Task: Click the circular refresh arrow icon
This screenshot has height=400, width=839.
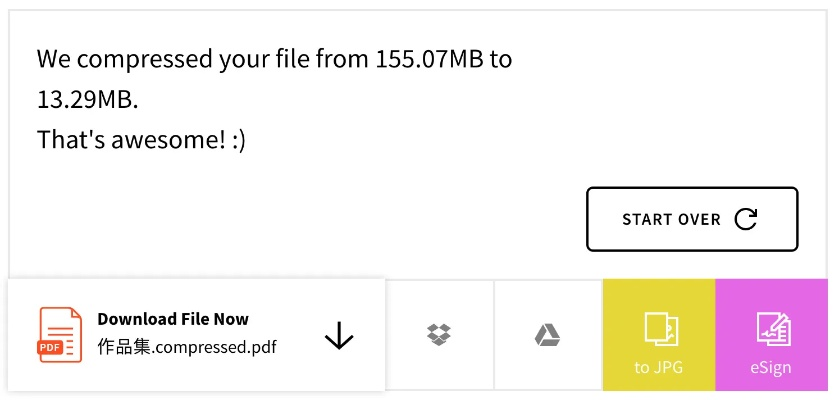Action: 746,219
